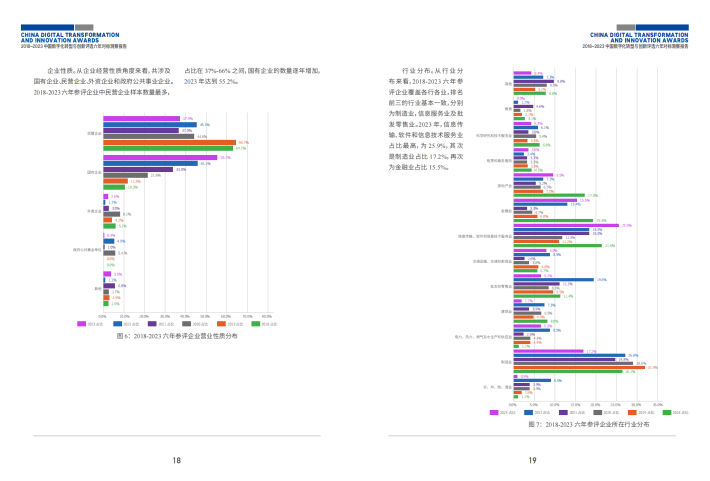Click the green 2018 legend swatch in Figure 7

[x=666, y=412]
